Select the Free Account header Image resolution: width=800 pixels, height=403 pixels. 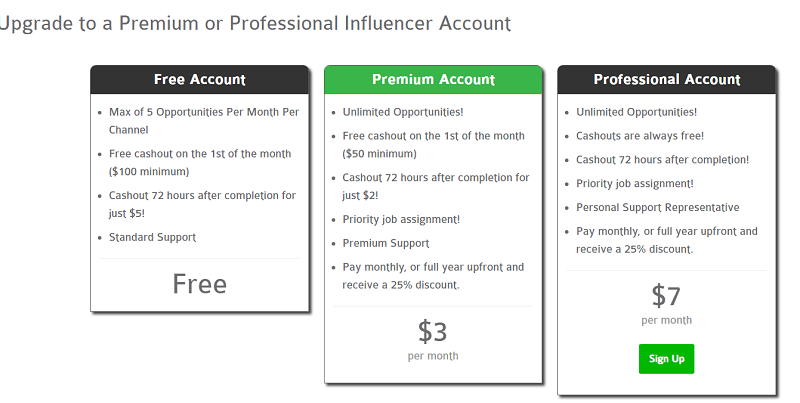tap(200, 79)
